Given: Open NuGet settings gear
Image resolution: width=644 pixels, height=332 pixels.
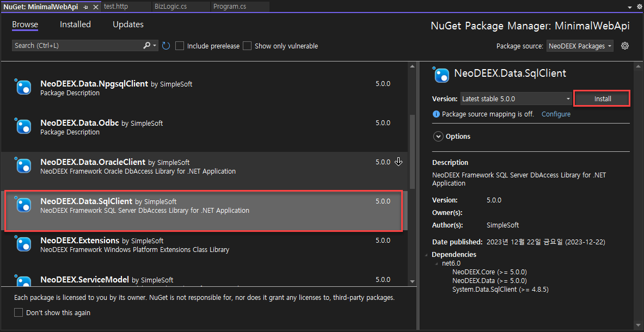Looking at the screenshot, I should coord(625,46).
